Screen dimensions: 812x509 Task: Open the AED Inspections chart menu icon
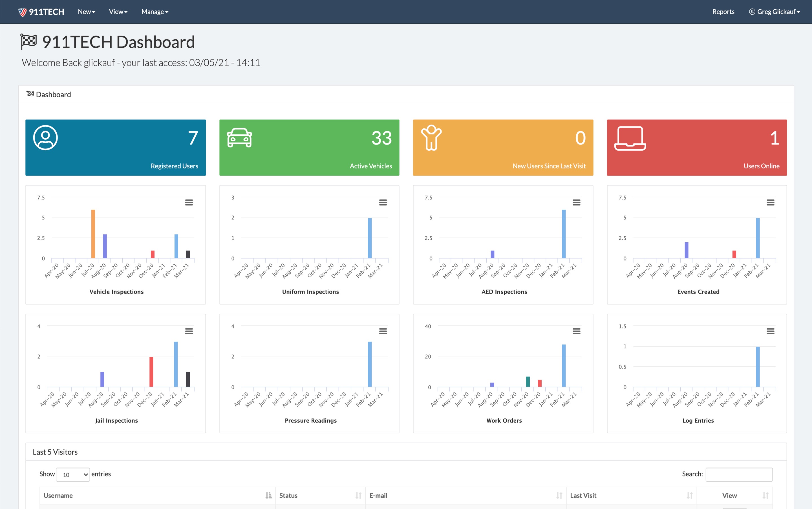(577, 202)
